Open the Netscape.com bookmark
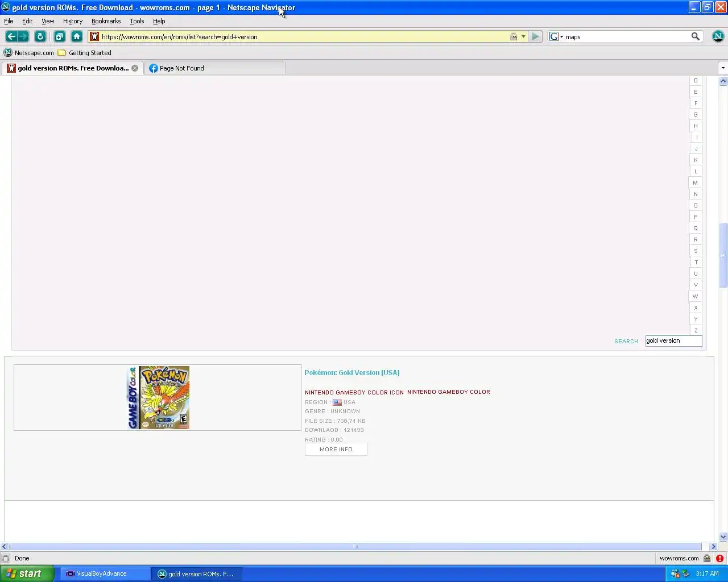This screenshot has height=582, width=728. pyautogui.click(x=29, y=53)
